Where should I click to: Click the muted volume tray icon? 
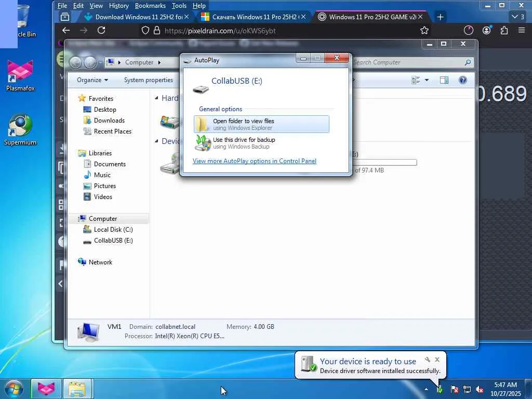point(480,390)
